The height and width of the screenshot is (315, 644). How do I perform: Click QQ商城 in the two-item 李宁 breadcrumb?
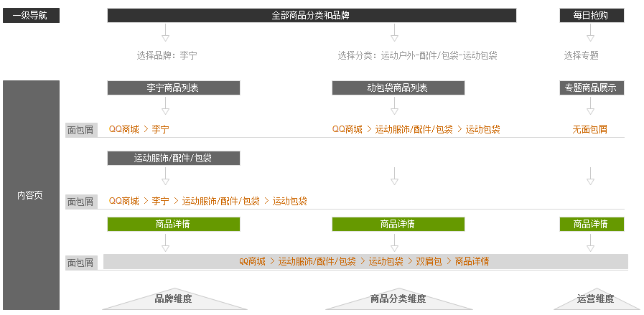coord(124,130)
